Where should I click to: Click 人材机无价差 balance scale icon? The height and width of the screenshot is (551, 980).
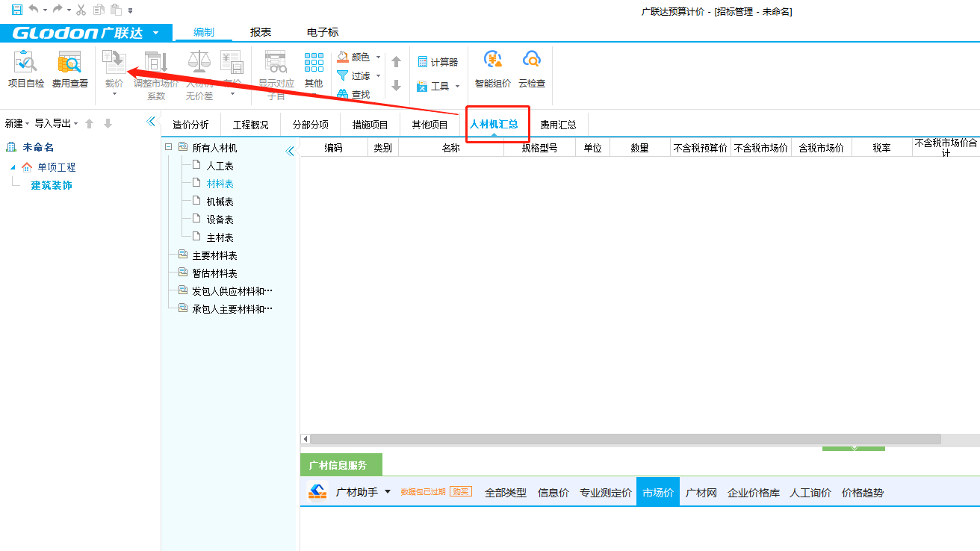(199, 63)
